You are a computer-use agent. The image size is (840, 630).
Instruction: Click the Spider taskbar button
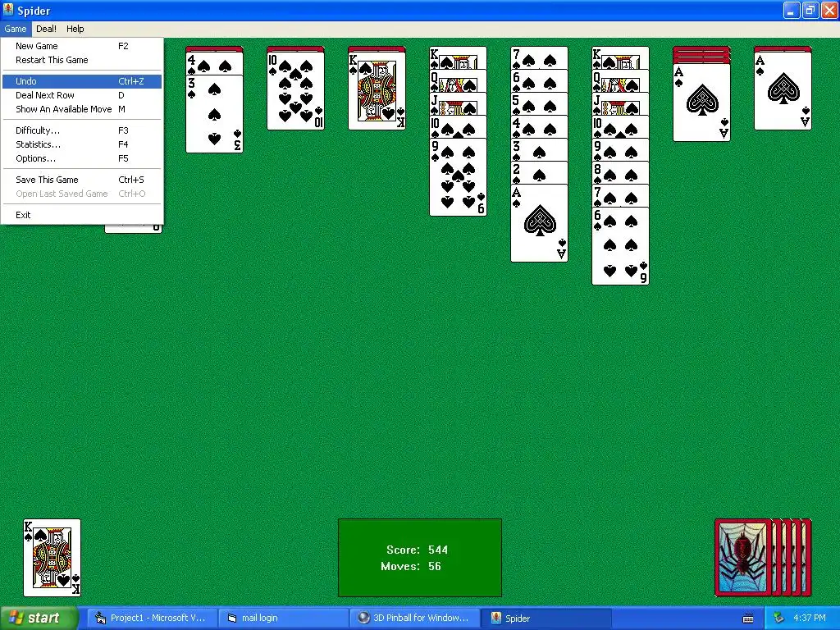(x=546, y=619)
